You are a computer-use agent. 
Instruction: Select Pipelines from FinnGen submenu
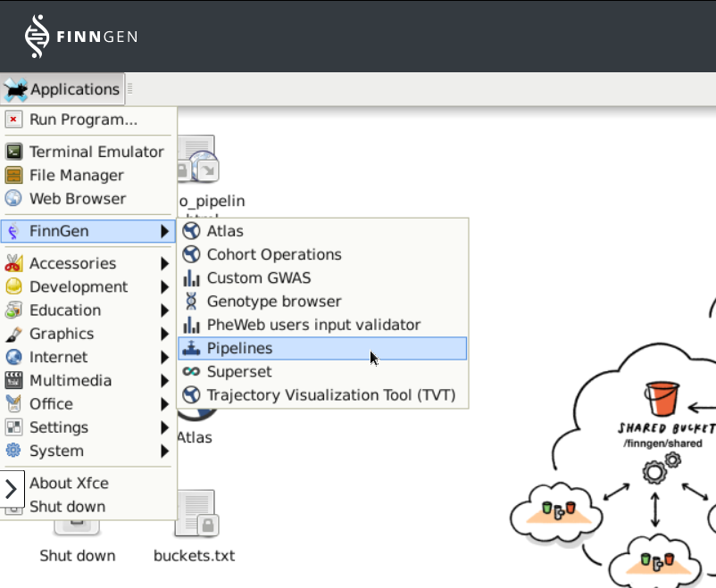coord(239,348)
